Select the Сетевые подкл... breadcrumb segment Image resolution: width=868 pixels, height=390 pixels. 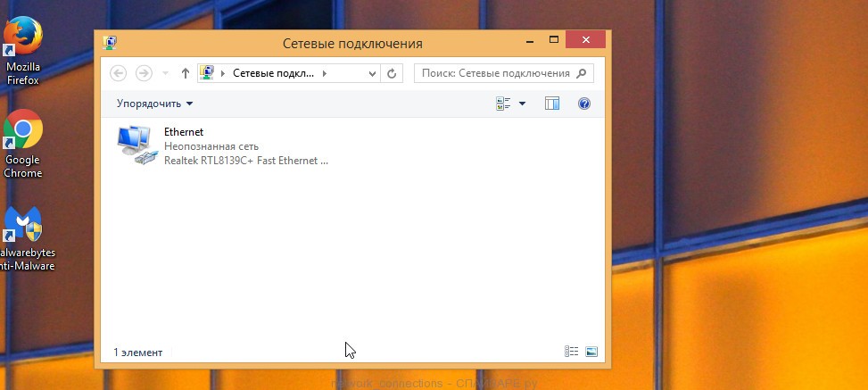tap(274, 73)
